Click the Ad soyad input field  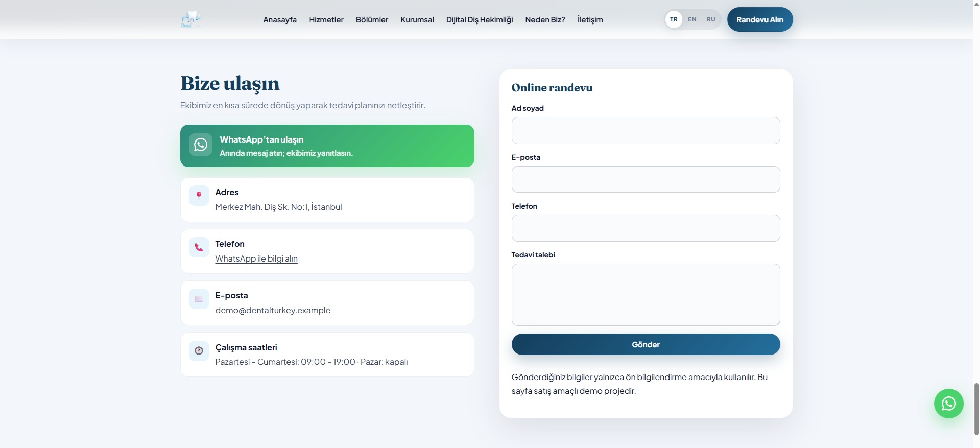646,131
